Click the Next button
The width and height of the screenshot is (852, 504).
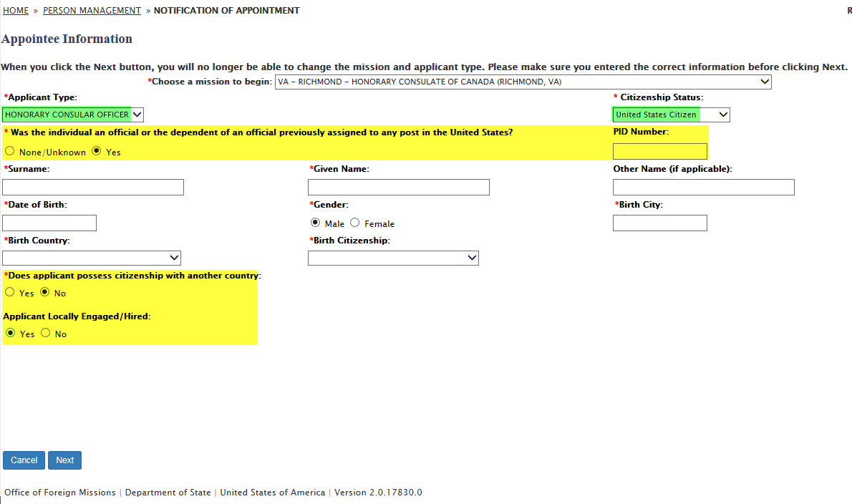(x=64, y=460)
